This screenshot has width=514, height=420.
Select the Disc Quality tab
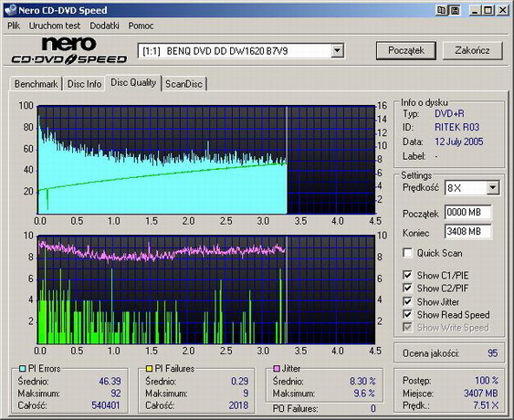(133, 82)
